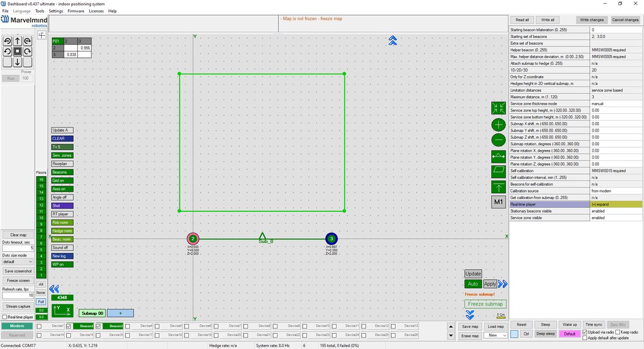Viewport: 644px width, 349px height.
Task: Click the rotate-right 90 control icon
Action: click(x=28, y=40)
